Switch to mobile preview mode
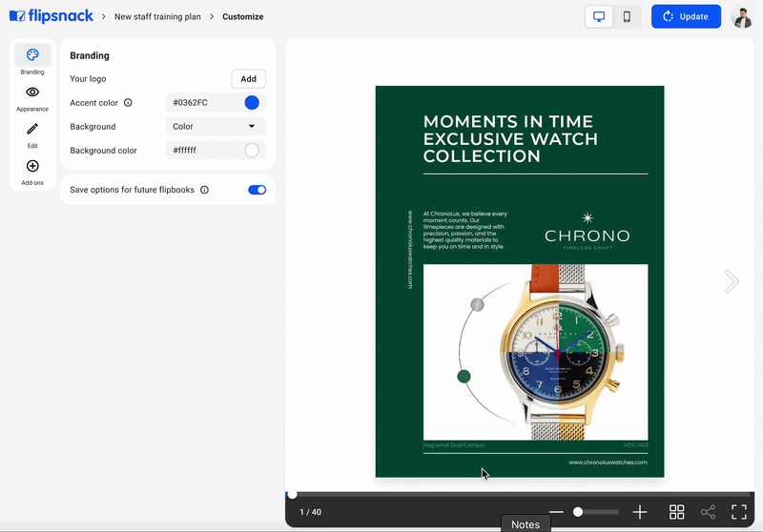This screenshot has height=532, width=763. click(627, 16)
